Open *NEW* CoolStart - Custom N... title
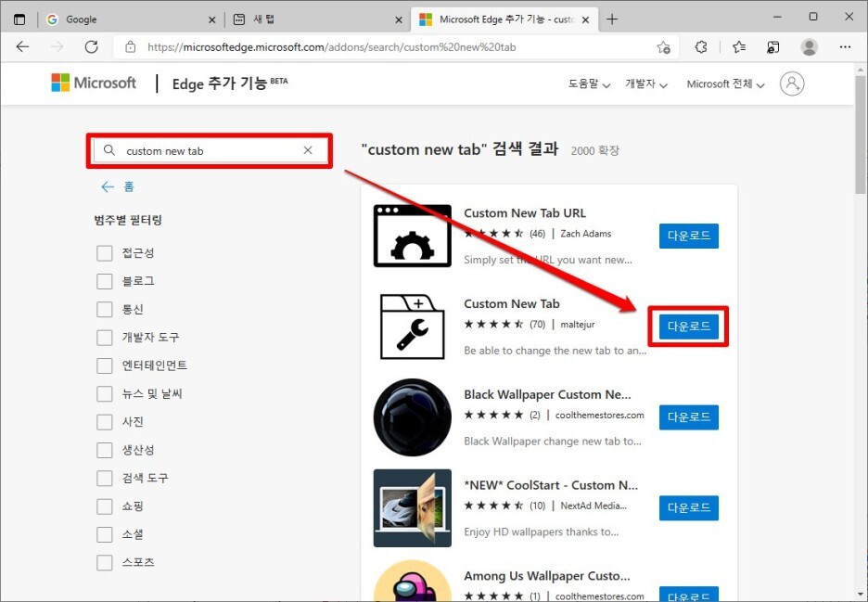The image size is (868, 602). [x=551, y=485]
